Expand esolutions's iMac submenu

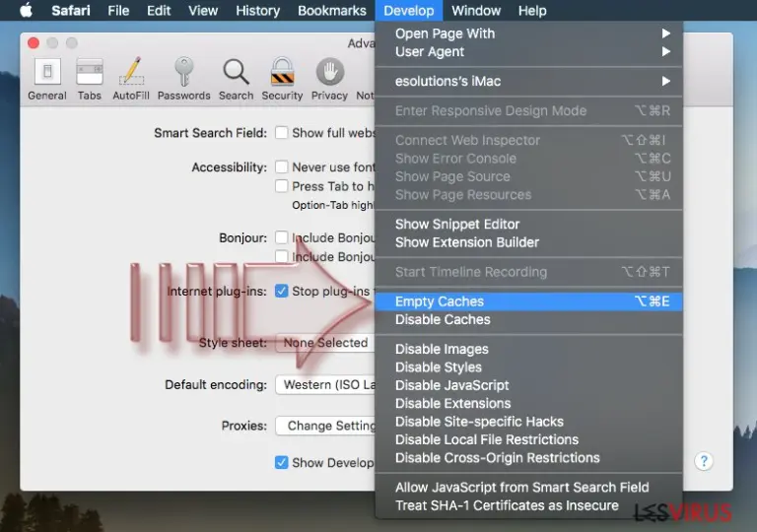pyautogui.click(x=528, y=81)
